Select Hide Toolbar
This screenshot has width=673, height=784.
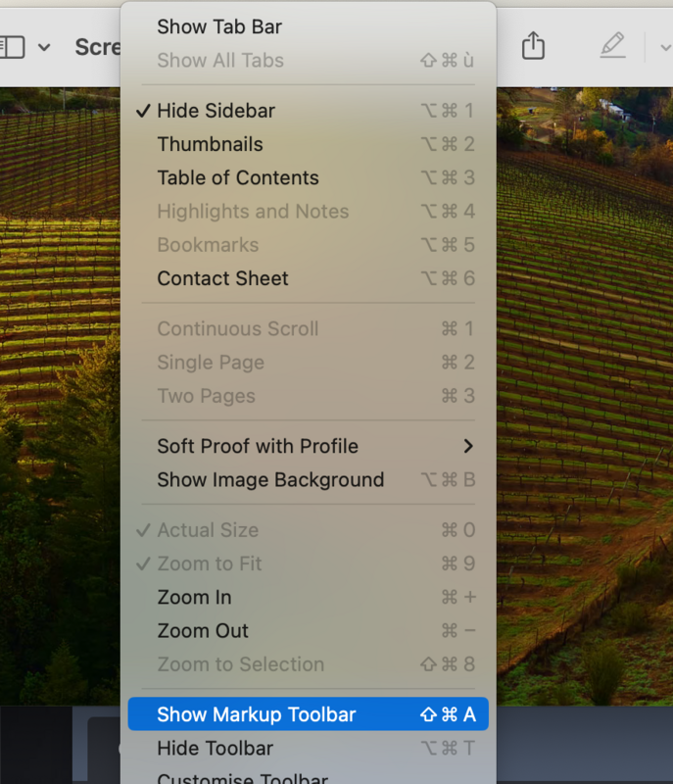(215, 748)
